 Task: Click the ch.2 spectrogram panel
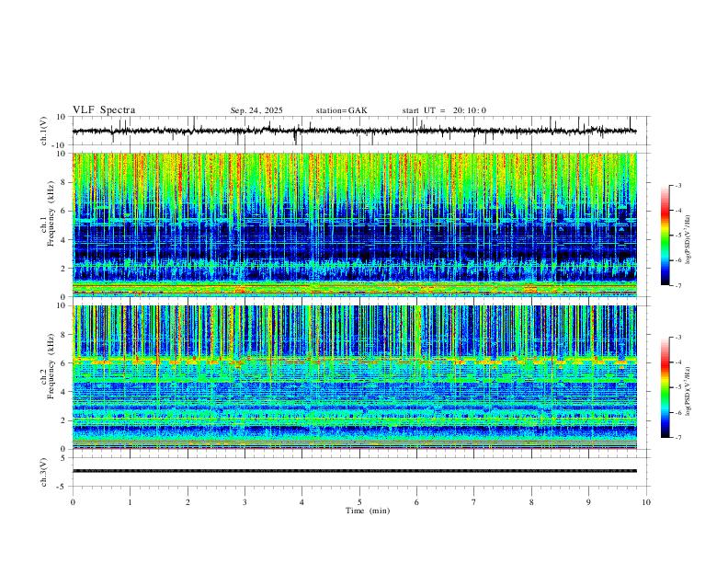click(x=355, y=377)
